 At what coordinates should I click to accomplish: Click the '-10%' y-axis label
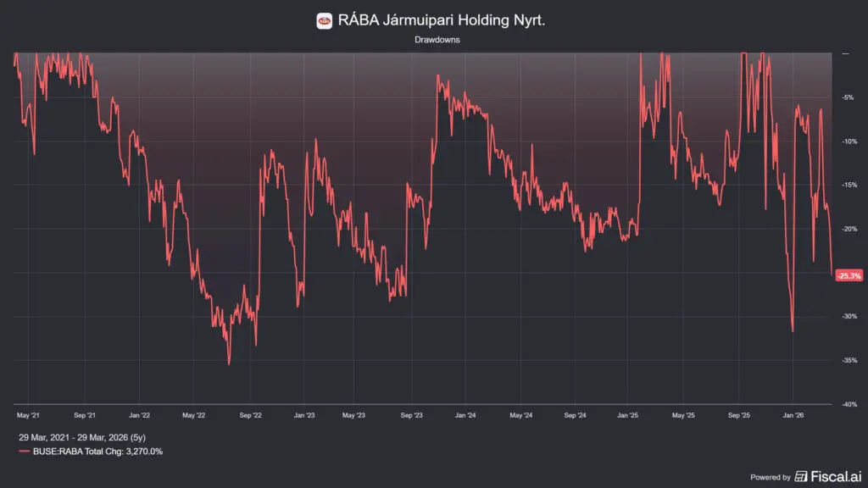point(849,141)
